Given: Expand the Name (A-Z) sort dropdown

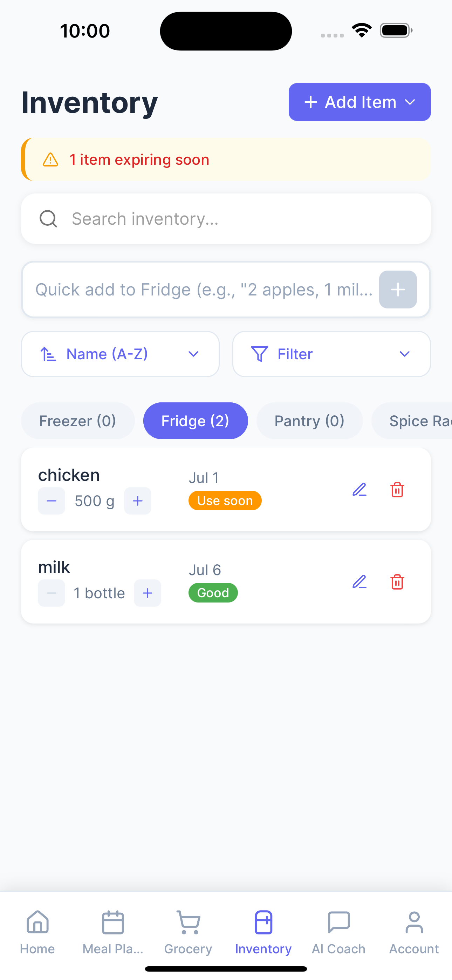Looking at the screenshot, I should coord(120,354).
